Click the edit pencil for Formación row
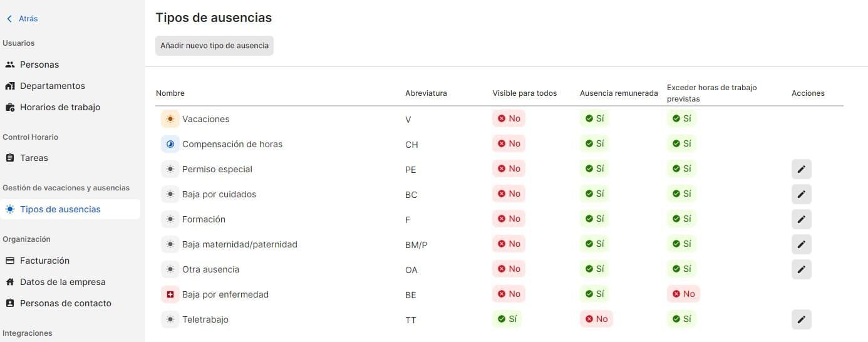The height and width of the screenshot is (342, 868). pyautogui.click(x=801, y=219)
